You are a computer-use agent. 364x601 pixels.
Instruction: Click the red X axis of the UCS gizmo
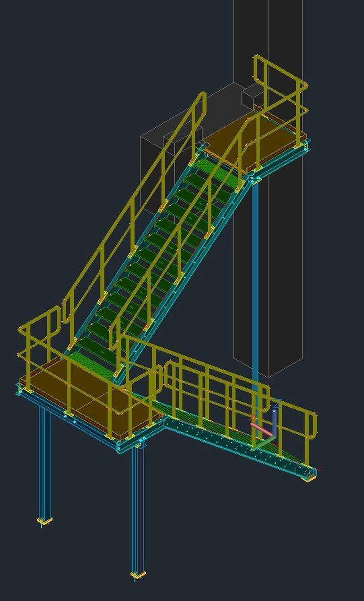[261, 430]
